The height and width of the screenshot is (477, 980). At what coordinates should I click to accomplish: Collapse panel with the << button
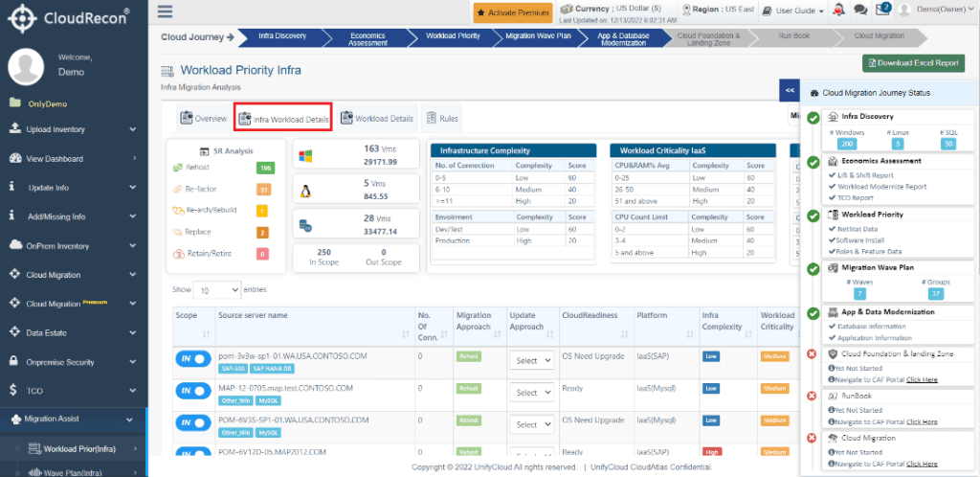point(790,90)
